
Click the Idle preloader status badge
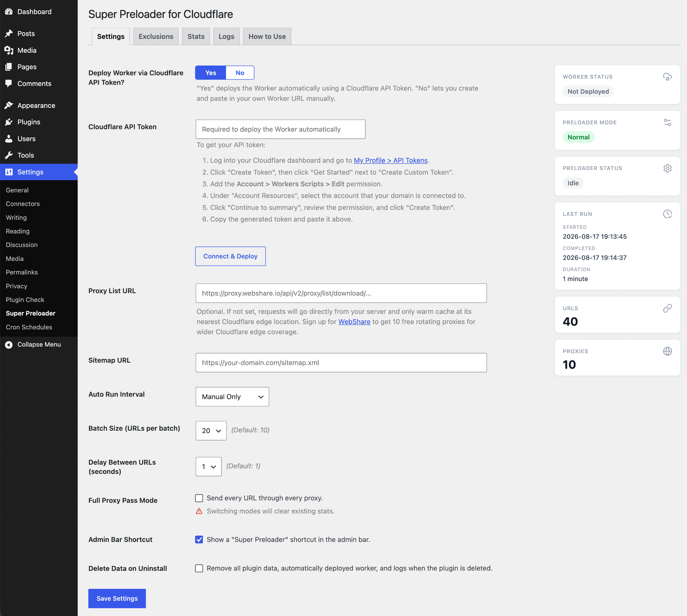(x=573, y=183)
